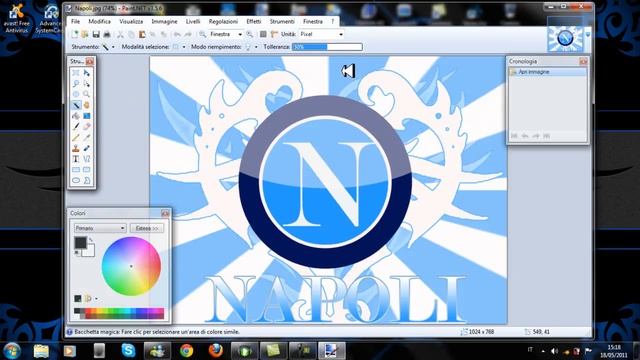Select the Text tool

click(x=76, y=159)
